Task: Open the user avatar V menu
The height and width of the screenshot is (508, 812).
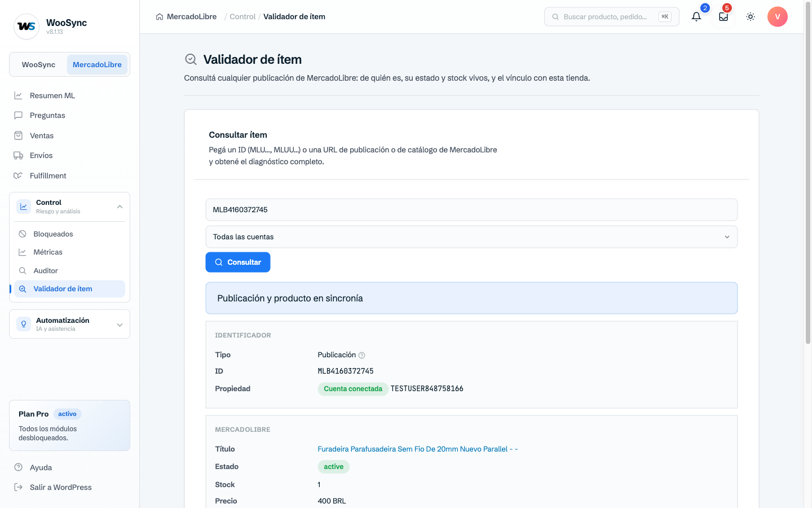Action: (778, 17)
